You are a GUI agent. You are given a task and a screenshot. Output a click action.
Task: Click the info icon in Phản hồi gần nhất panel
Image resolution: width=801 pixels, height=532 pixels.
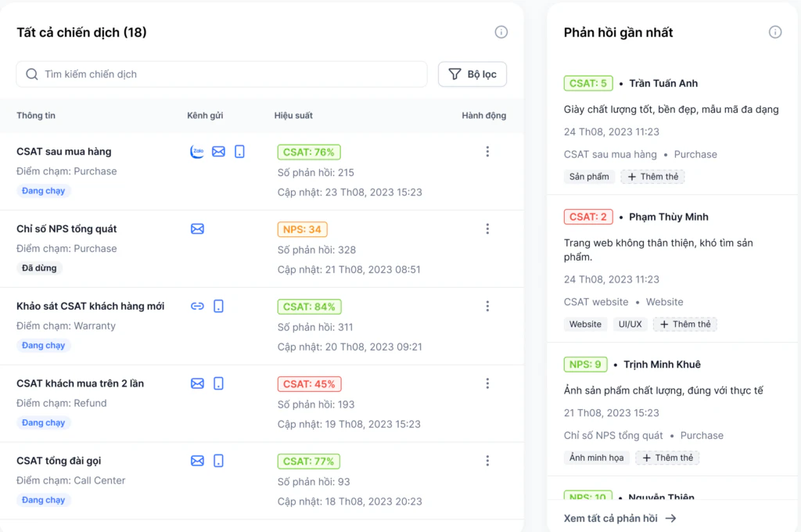pos(775,32)
